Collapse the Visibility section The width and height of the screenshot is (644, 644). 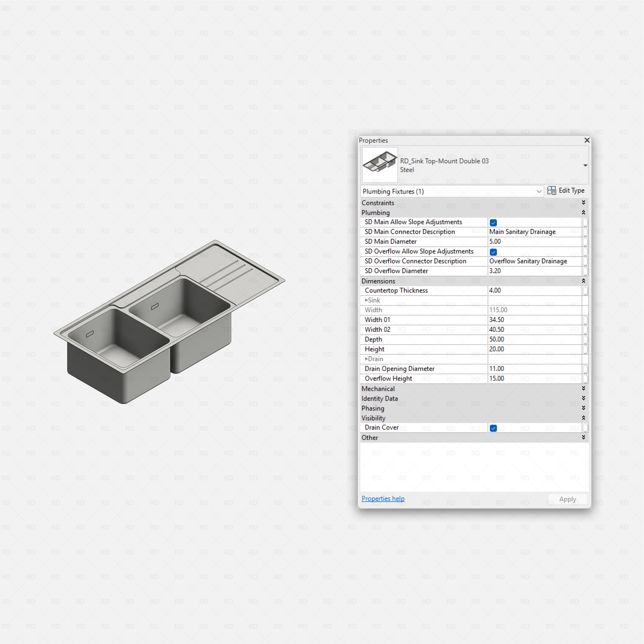tap(584, 418)
